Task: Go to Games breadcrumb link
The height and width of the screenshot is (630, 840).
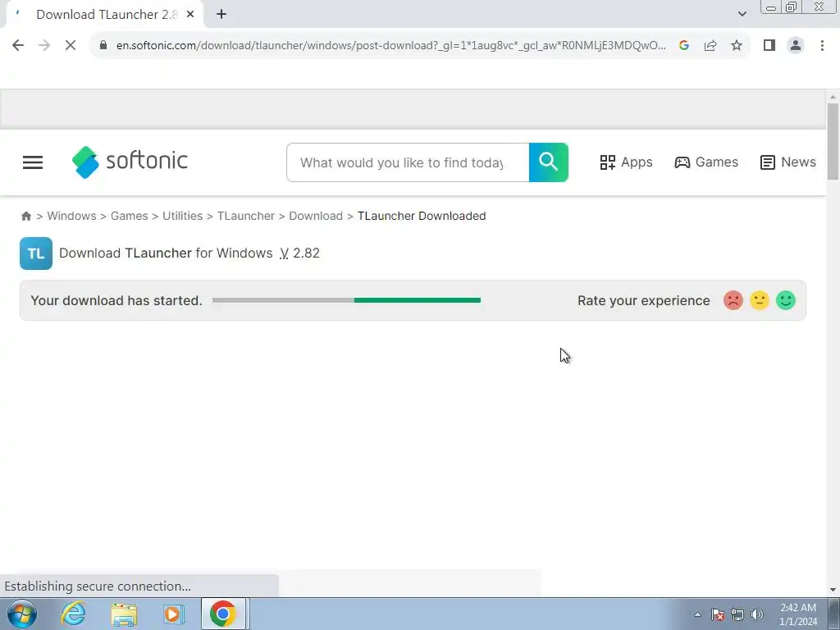Action: pos(129,216)
